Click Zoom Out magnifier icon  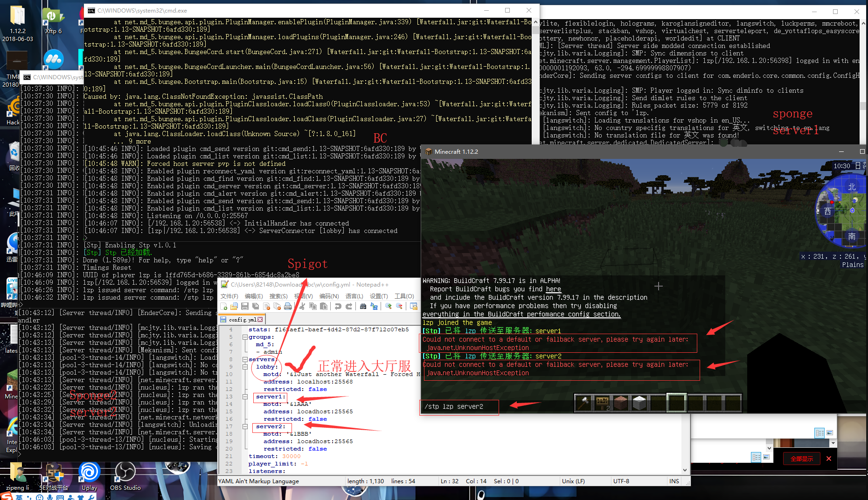click(x=399, y=306)
